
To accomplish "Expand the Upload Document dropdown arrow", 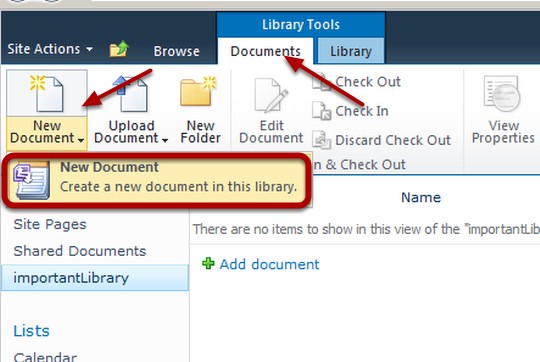I will (x=165, y=140).
